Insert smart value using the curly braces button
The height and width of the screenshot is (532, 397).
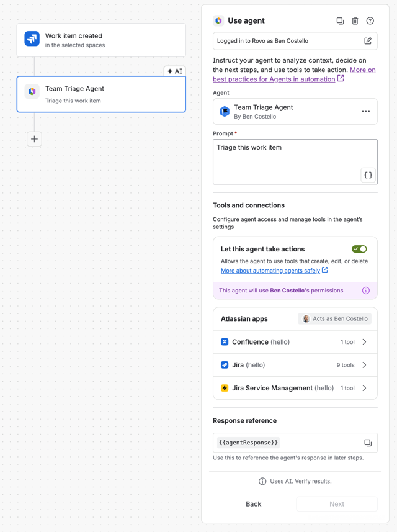[368, 175]
